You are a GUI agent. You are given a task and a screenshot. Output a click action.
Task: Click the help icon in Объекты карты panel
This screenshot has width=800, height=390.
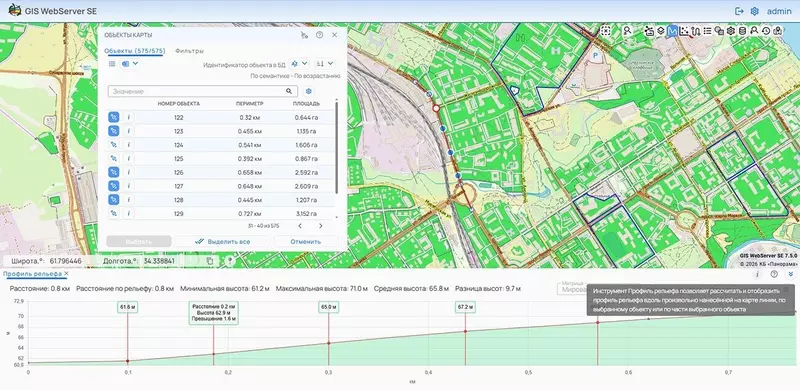pyautogui.click(x=319, y=35)
